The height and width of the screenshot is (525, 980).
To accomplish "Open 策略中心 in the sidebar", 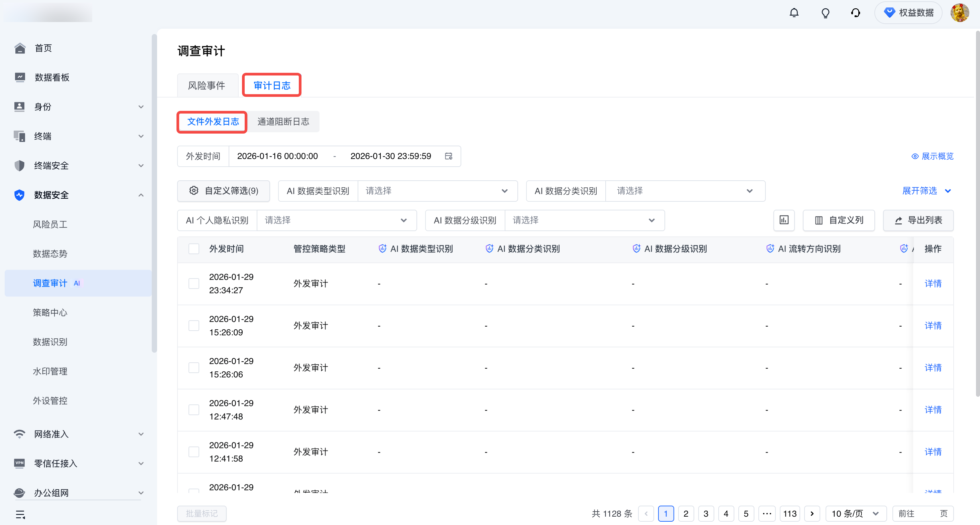I will click(50, 313).
